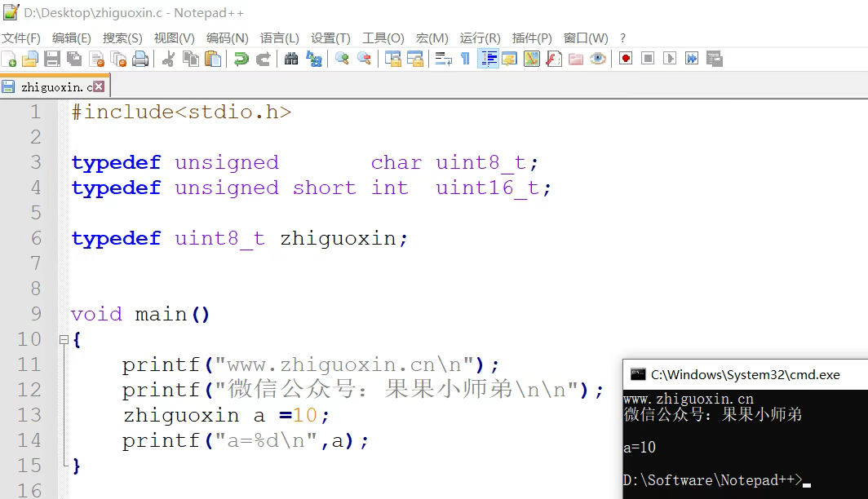Toggle the indent guide button
The width and height of the screenshot is (868, 499).
489,59
